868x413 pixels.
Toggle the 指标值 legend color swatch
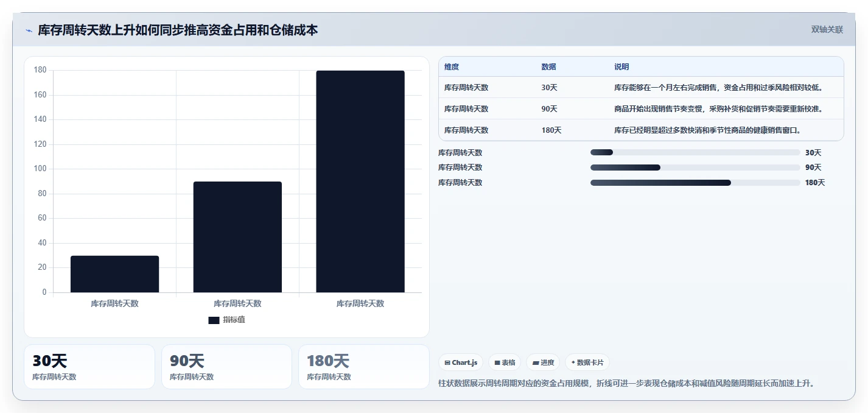[214, 320]
